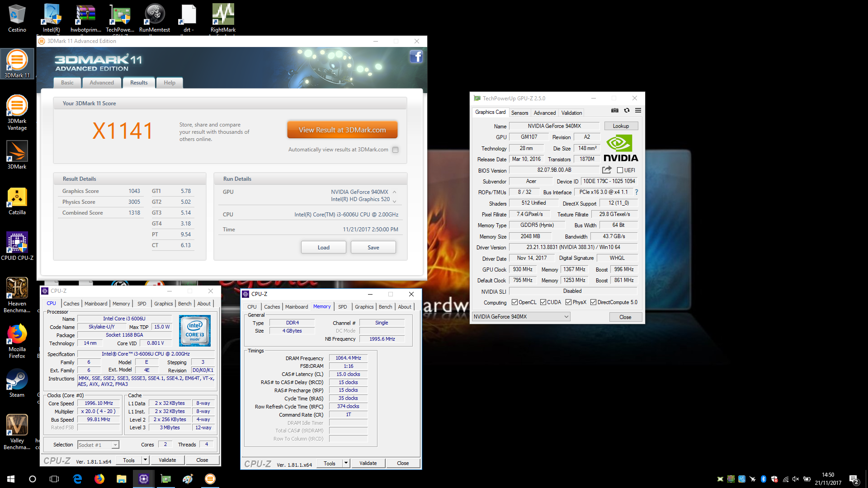Viewport: 868px width, 488px height.
Task: Open Task View on the taskbar
Action: point(54,479)
